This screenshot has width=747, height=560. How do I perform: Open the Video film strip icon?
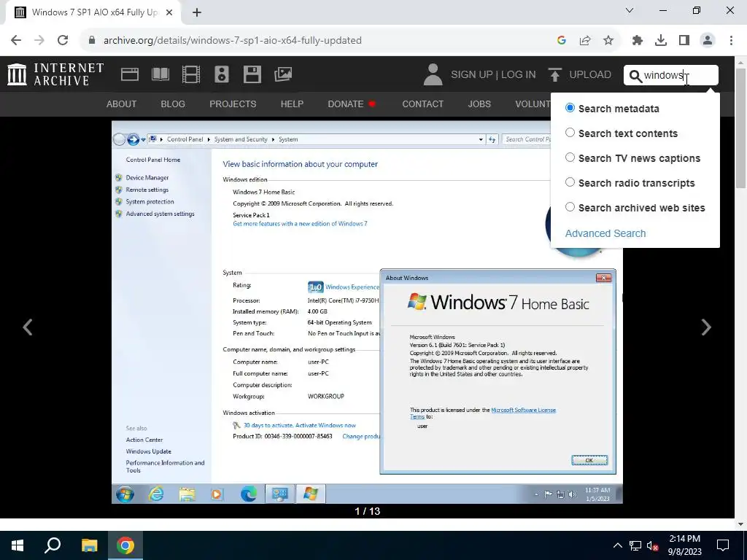[191, 75]
